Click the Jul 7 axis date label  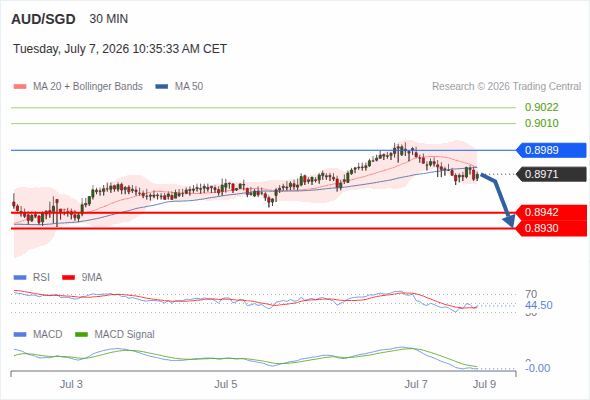[416, 384]
